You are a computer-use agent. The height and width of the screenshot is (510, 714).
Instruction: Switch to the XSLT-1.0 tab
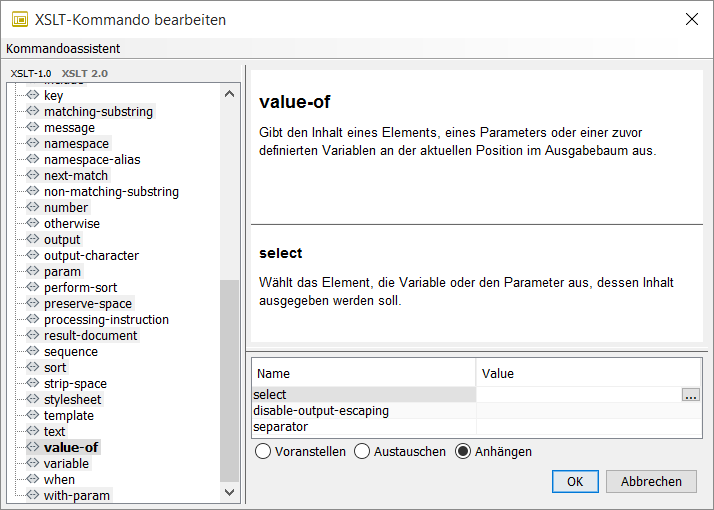coord(31,73)
